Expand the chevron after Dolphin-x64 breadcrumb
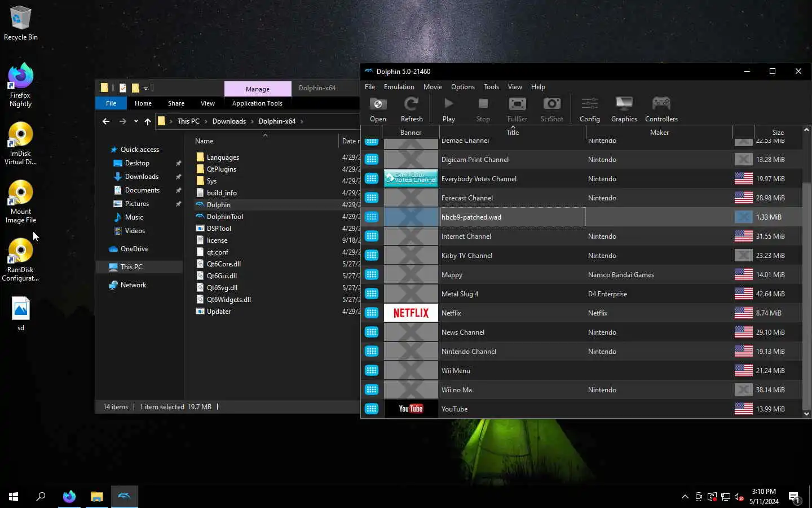 click(x=302, y=121)
